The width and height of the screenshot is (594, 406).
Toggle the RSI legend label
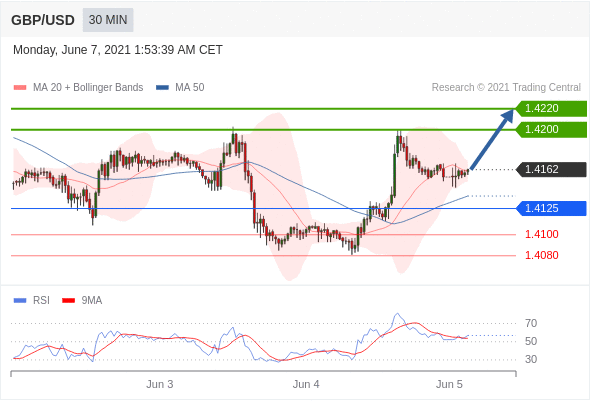[x=41, y=300]
